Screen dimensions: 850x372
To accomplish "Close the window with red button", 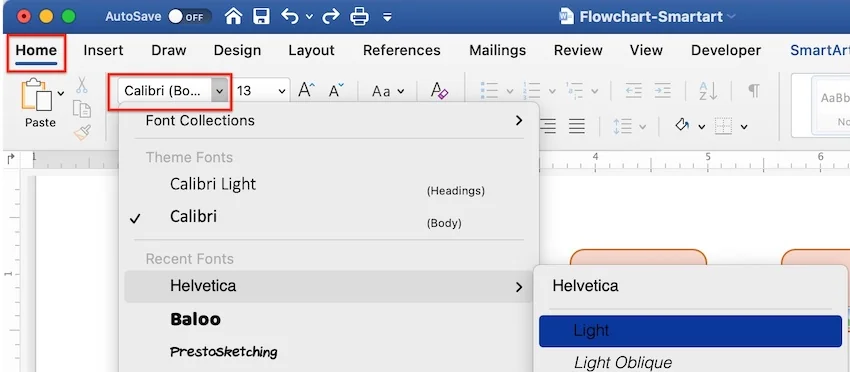I will (24, 16).
